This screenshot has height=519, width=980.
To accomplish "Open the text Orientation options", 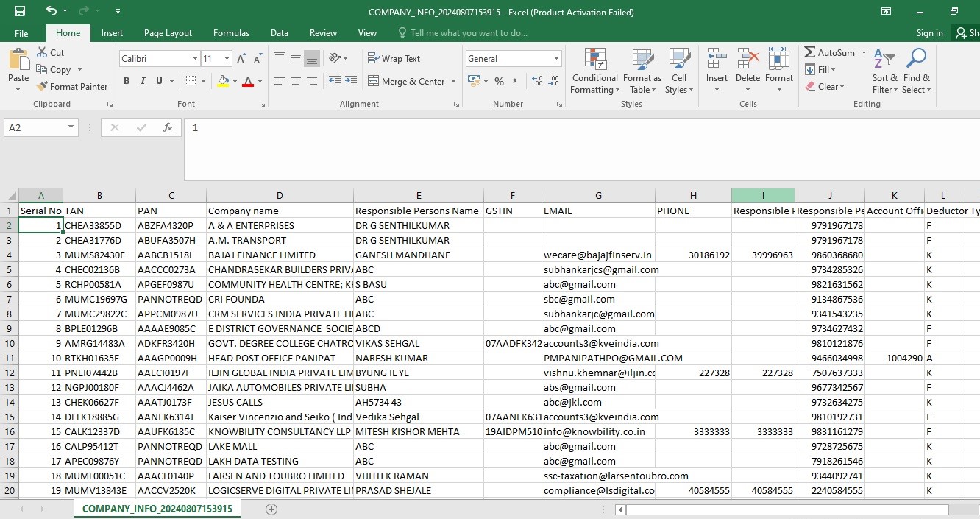I will (338, 58).
